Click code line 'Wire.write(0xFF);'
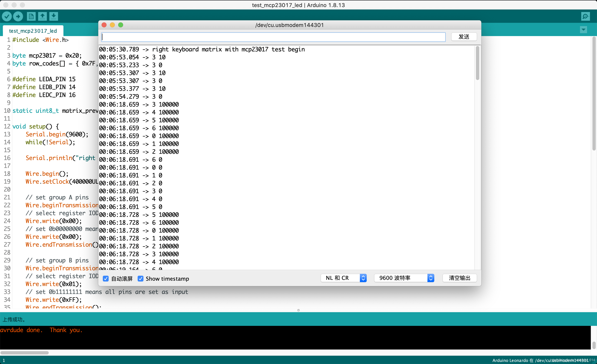 pyautogui.click(x=54, y=300)
